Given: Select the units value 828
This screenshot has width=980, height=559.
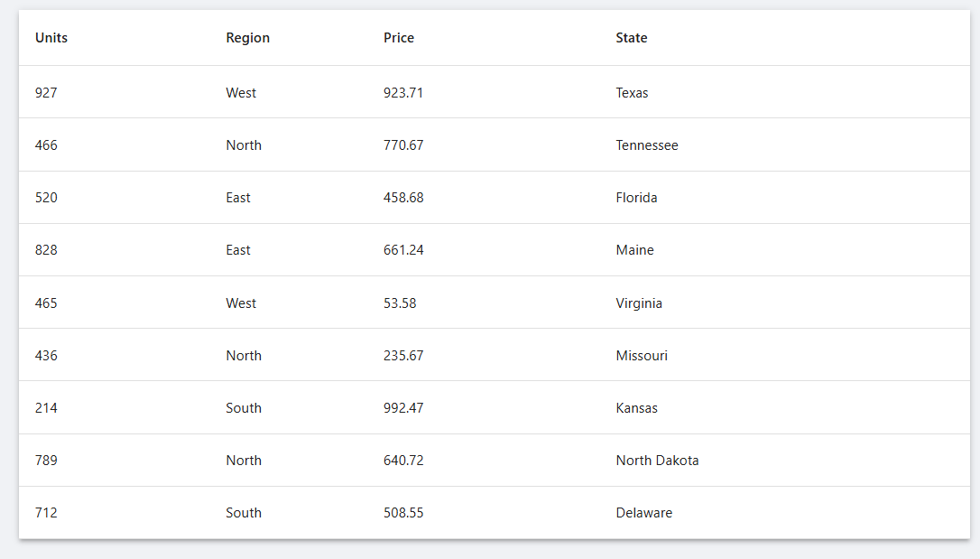Looking at the screenshot, I should [x=46, y=250].
